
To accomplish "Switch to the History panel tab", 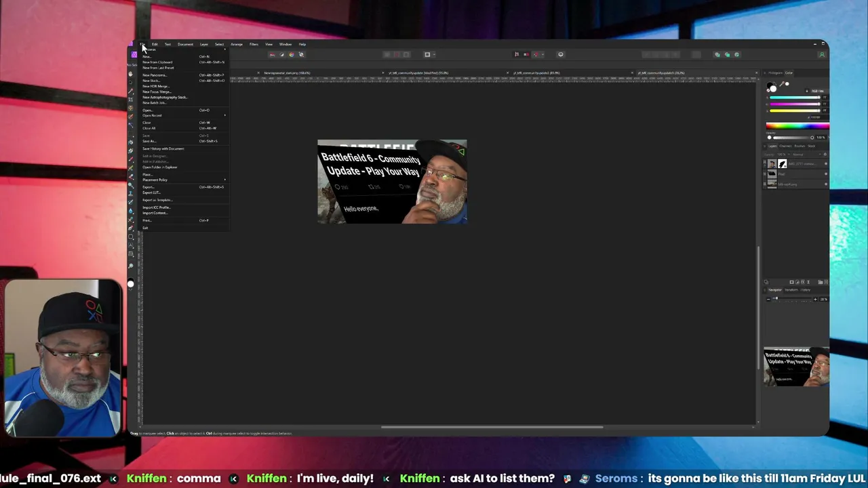I will 805,290.
